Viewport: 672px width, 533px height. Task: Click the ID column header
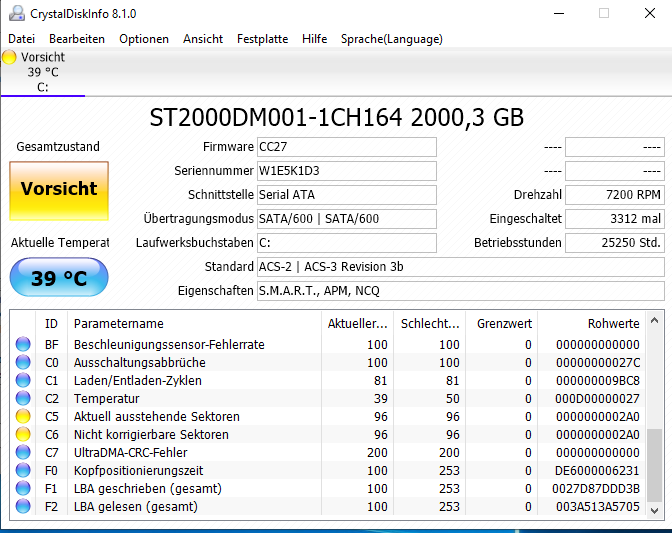click(51, 323)
